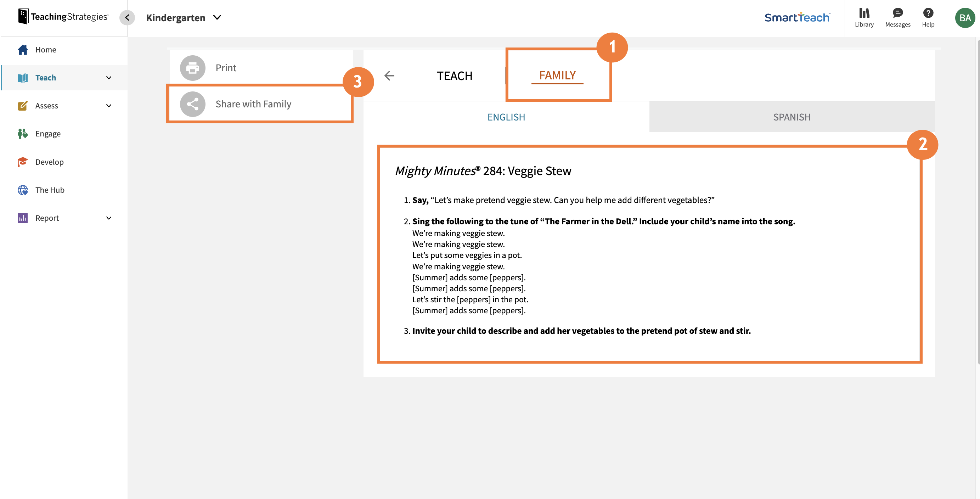Select the Home sidebar icon
The width and height of the screenshot is (980, 499).
click(23, 50)
